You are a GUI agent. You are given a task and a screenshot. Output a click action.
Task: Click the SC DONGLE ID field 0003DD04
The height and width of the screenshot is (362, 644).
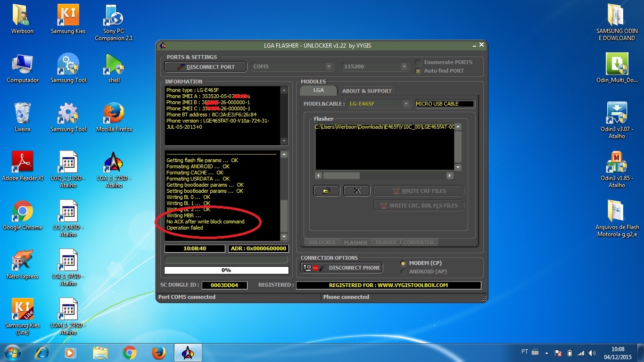point(224,285)
